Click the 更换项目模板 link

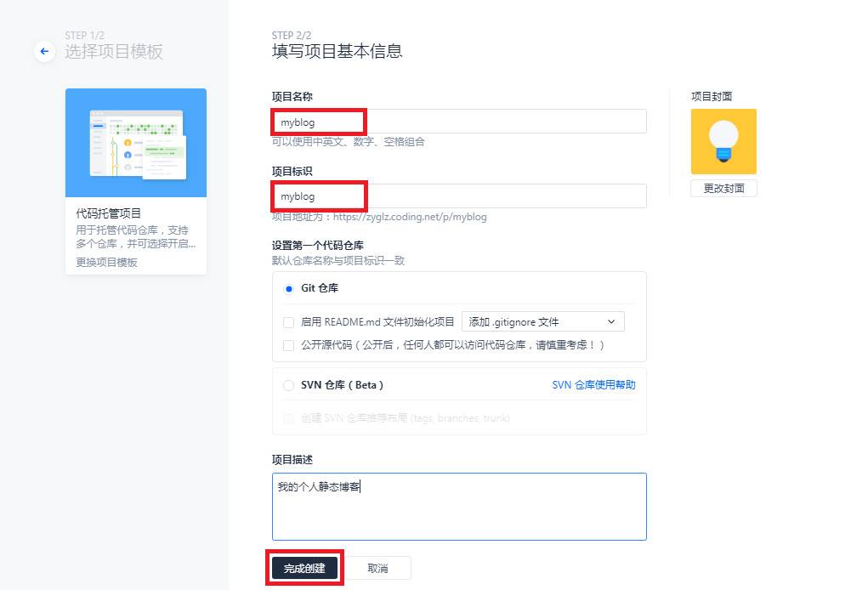[106, 263]
